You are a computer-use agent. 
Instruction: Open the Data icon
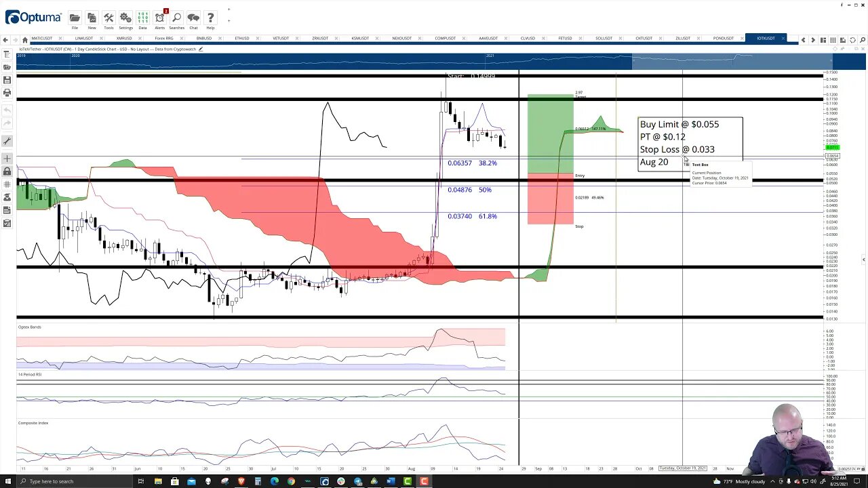pos(142,18)
